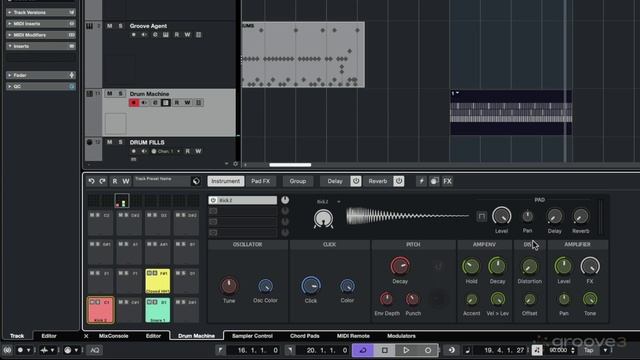The height and width of the screenshot is (360, 640).
Task: Undo last Drum Machine edit
Action: point(91,181)
